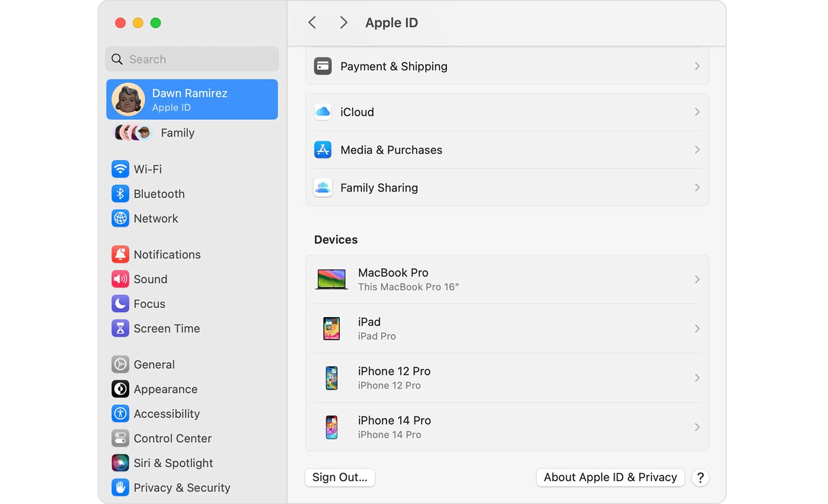This screenshot has height=504, width=828.
Task: Focus the Search field
Action: 192,59
